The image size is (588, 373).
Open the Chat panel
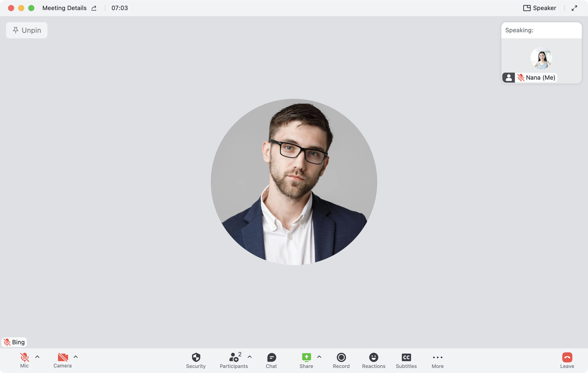click(271, 357)
